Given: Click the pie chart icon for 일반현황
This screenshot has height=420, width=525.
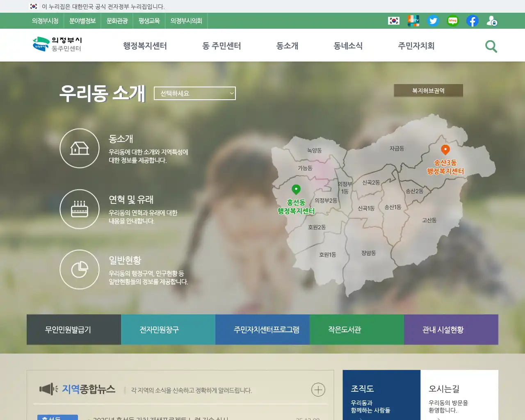Looking at the screenshot, I should pyautogui.click(x=80, y=269).
